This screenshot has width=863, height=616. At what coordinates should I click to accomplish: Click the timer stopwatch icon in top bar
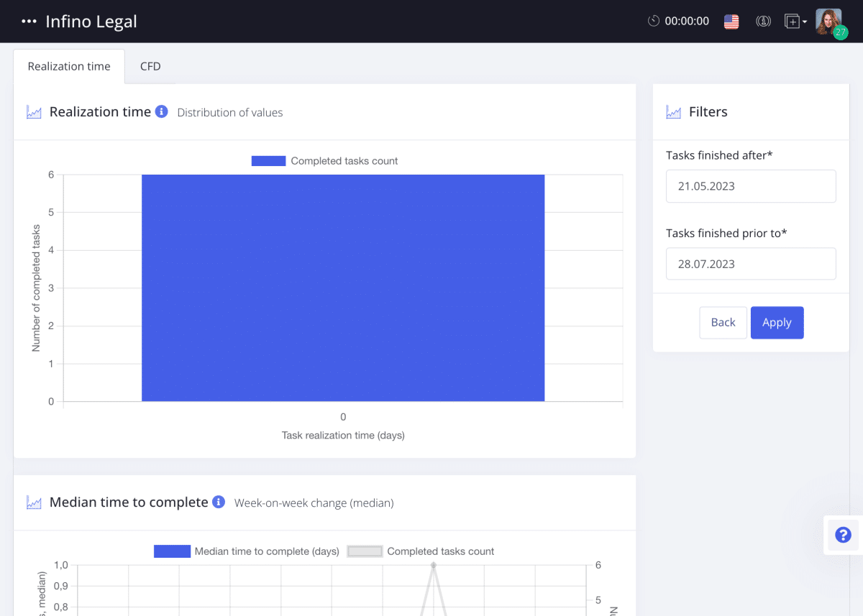[x=653, y=21]
